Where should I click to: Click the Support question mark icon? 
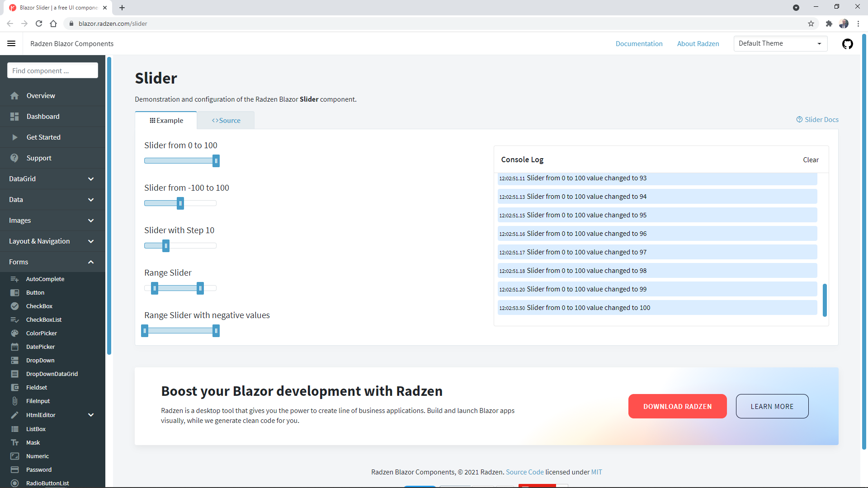[14, 158]
